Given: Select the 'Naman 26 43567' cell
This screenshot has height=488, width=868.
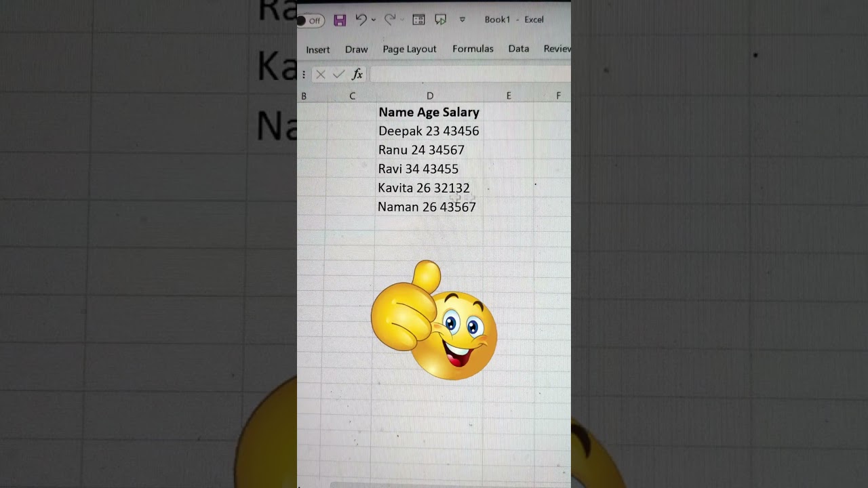Looking at the screenshot, I should pos(429,207).
